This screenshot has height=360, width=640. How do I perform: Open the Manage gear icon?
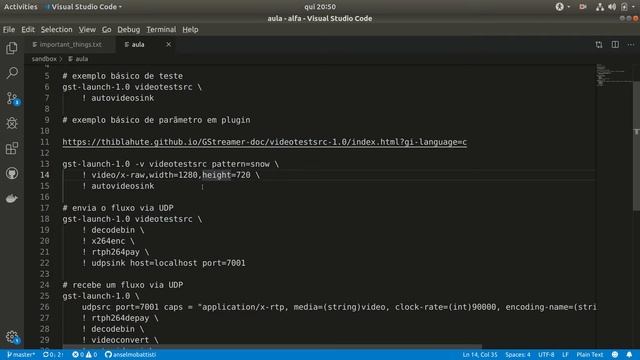[12, 337]
